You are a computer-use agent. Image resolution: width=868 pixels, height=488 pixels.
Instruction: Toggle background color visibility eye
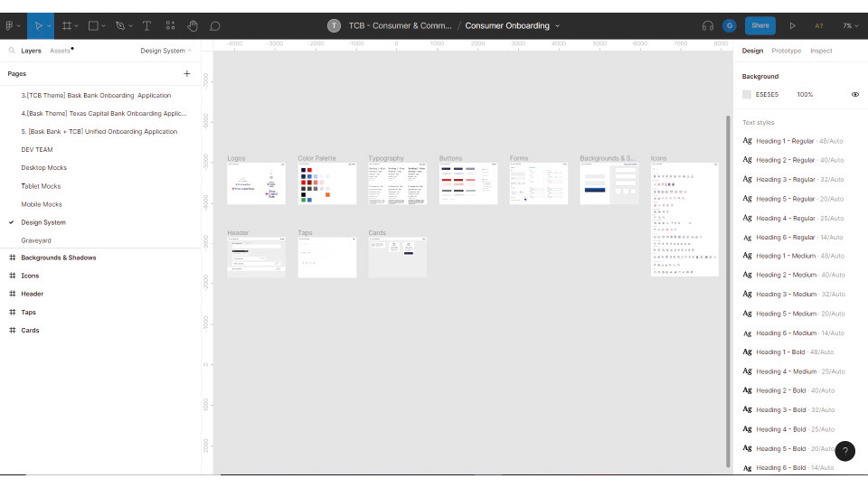854,94
